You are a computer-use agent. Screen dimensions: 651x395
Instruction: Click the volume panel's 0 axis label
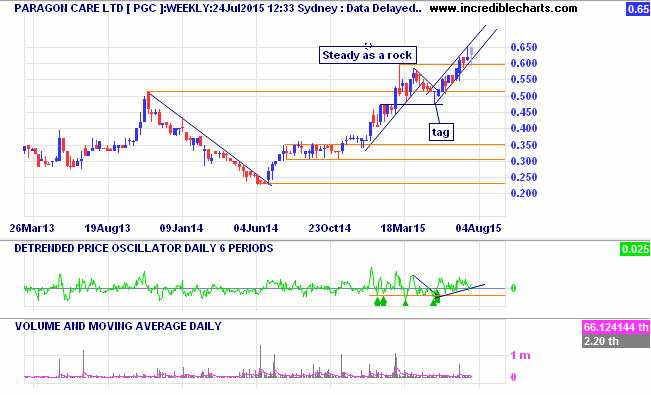(514, 377)
